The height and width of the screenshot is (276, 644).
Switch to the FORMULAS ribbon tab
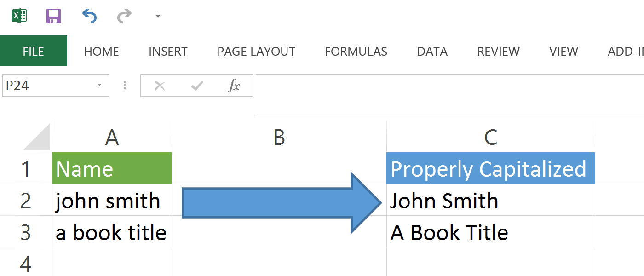[356, 52]
